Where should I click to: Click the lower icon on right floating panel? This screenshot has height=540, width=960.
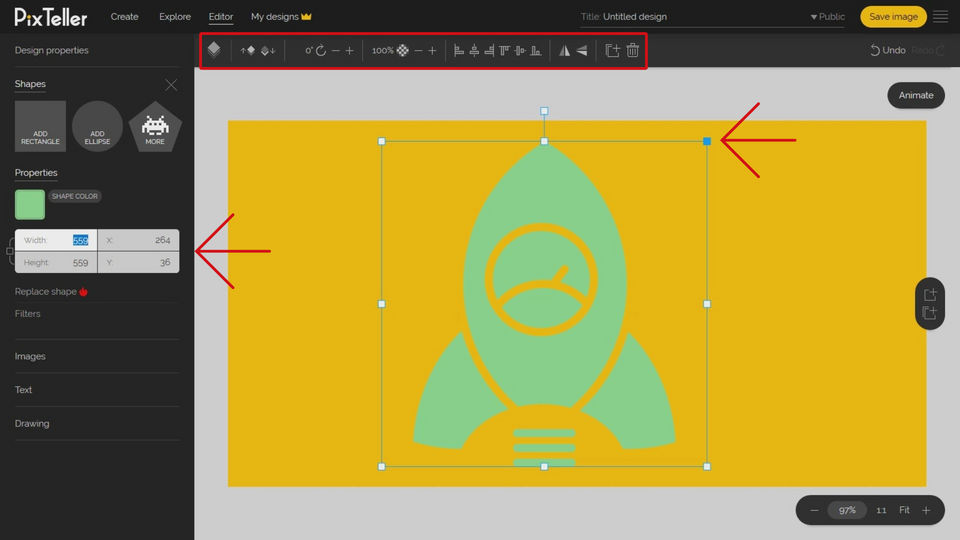930,313
